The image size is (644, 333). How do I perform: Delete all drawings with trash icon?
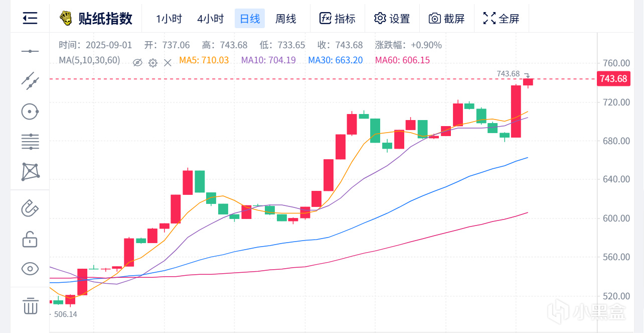pos(30,305)
